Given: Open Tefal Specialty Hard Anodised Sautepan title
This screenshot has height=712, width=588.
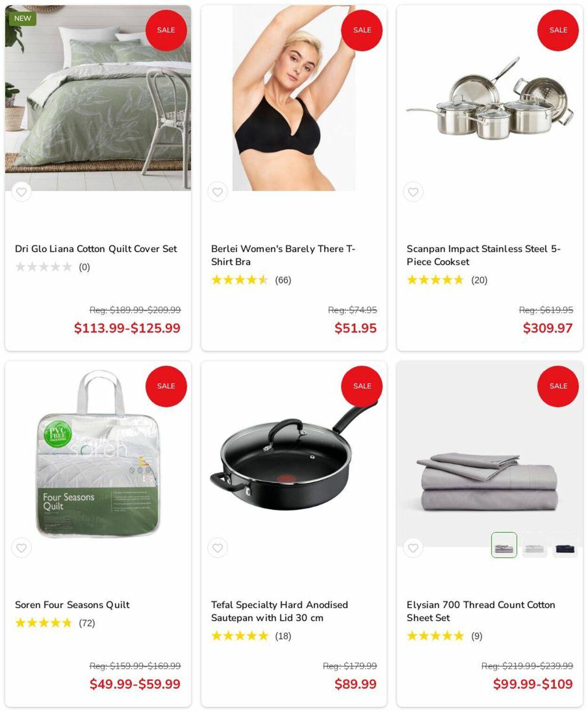Looking at the screenshot, I should click(x=279, y=611).
